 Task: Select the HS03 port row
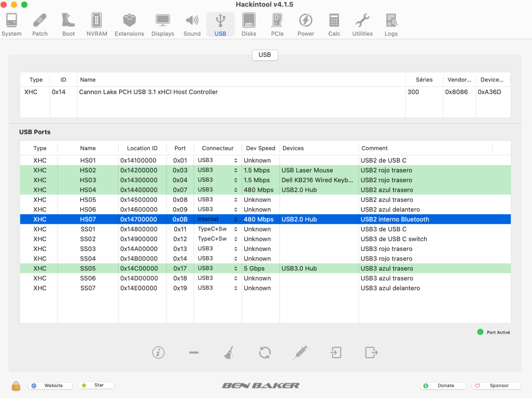tap(265, 180)
